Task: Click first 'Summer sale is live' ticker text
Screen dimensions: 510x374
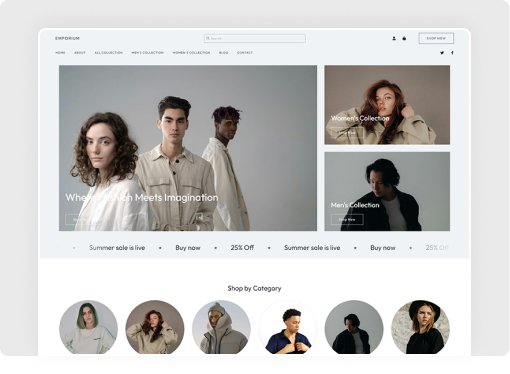Action: tap(117, 248)
